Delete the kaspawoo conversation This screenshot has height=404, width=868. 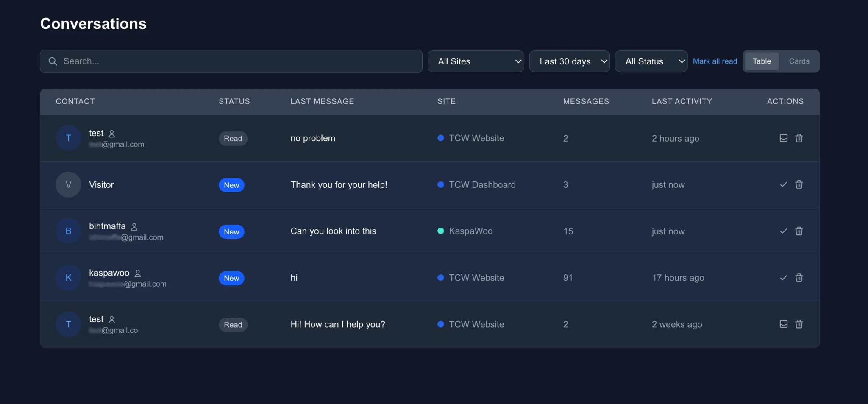pyautogui.click(x=799, y=278)
